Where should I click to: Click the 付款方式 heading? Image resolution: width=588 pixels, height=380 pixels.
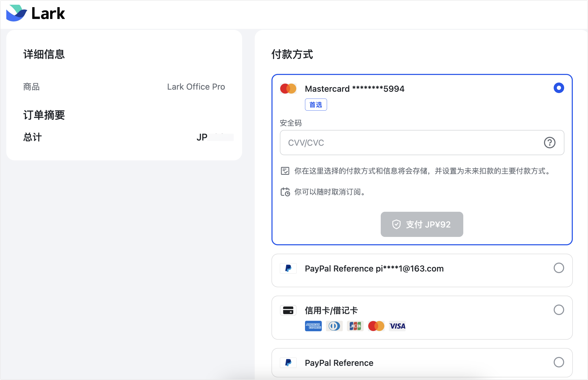pyautogui.click(x=292, y=54)
